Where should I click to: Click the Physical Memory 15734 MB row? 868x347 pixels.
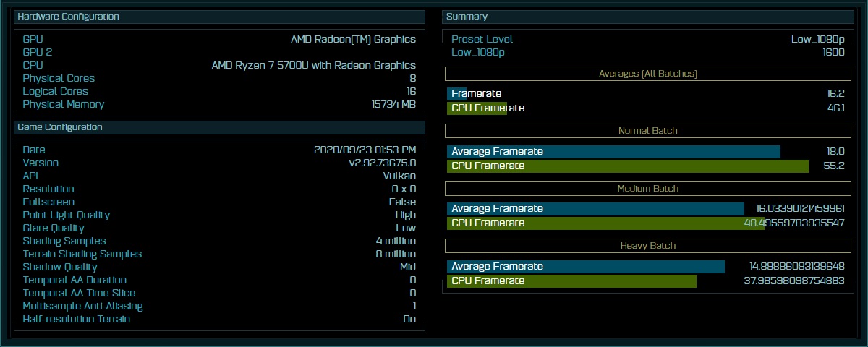tap(219, 104)
